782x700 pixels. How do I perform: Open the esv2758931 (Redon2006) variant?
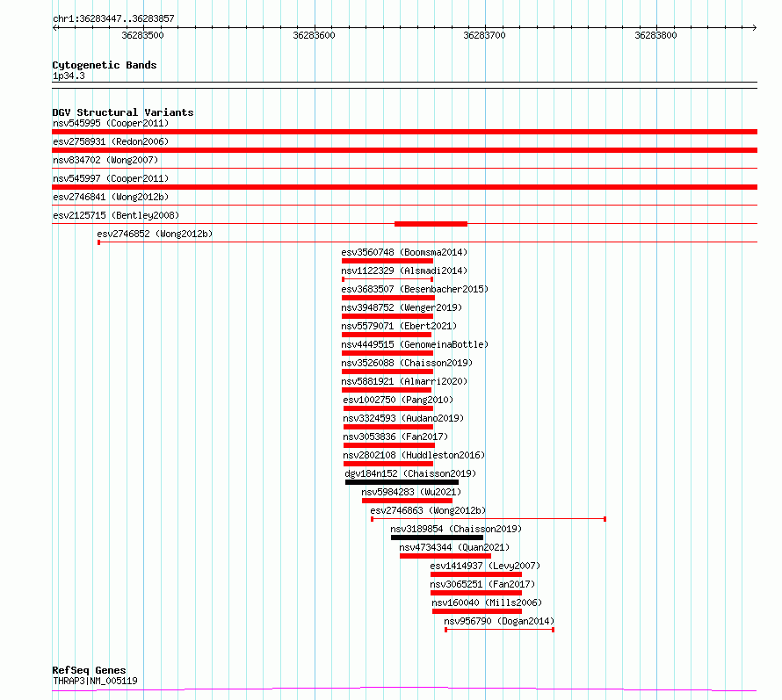point(111,141)
